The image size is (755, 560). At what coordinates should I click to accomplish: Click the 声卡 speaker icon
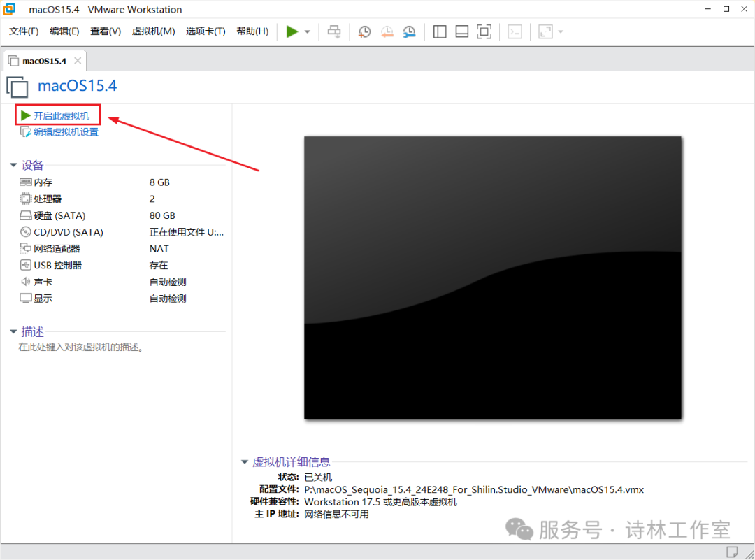pyautogui.click(x=26, y=282)
